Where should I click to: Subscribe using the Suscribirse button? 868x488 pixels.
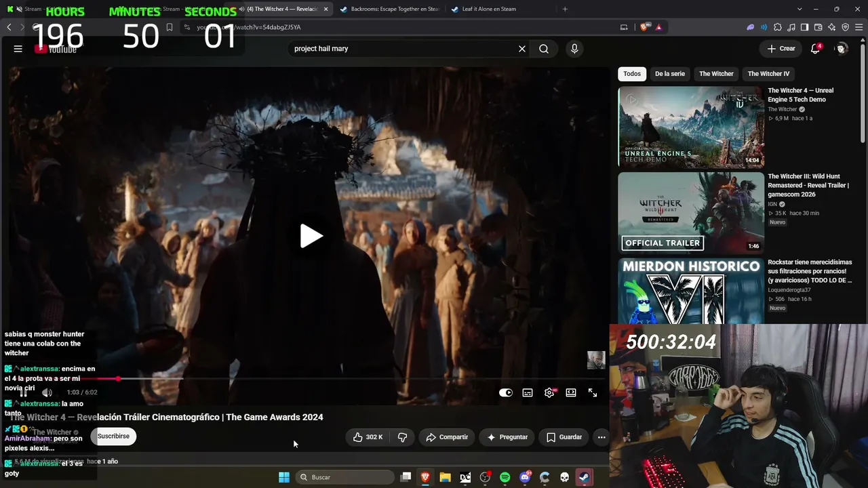point(113,436)
